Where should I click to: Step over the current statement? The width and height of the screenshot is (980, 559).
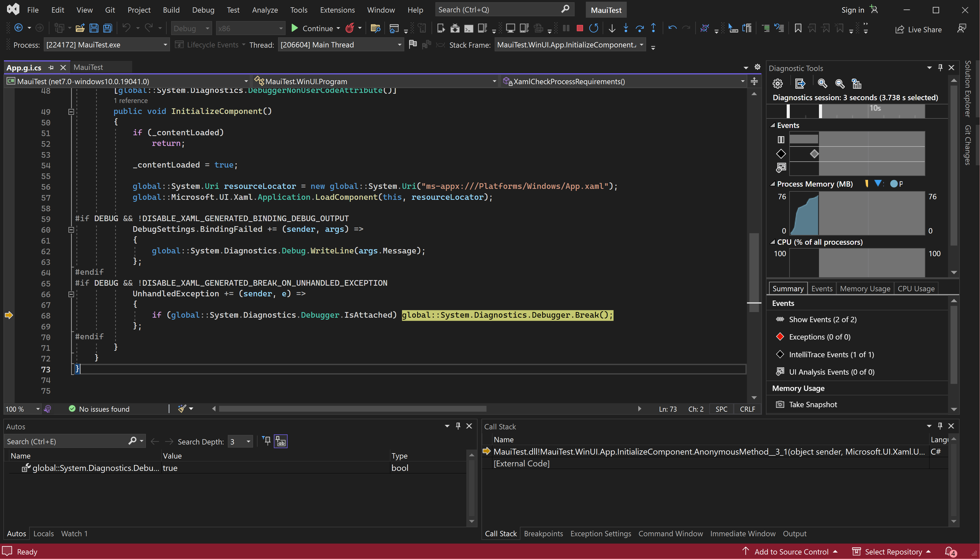click(x=639, y=28)
